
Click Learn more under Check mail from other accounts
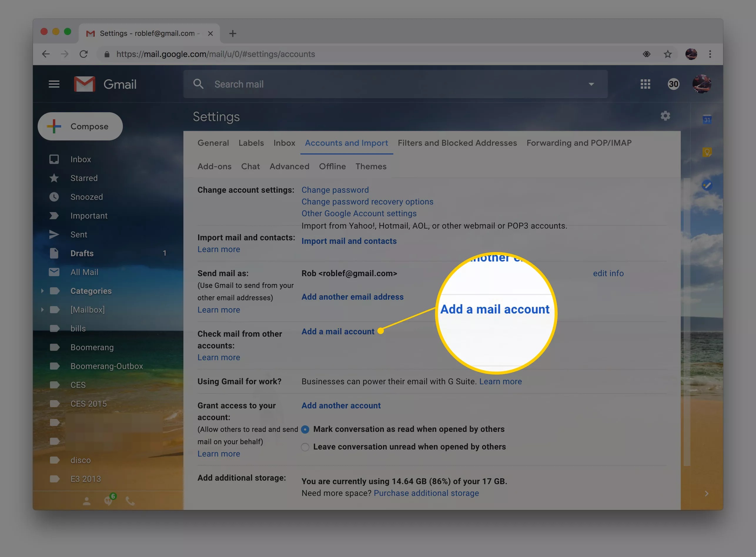click(x=219, y=358)
